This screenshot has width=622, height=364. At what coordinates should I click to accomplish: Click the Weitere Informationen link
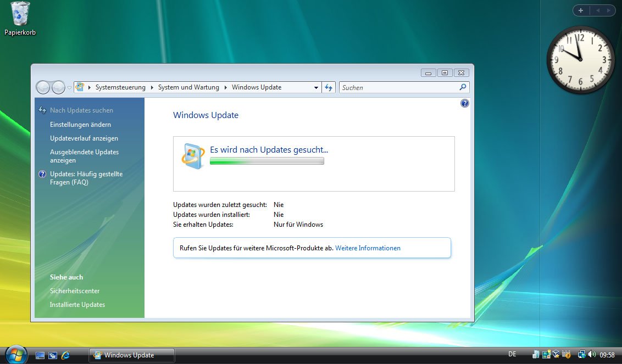tap(368, 248)
